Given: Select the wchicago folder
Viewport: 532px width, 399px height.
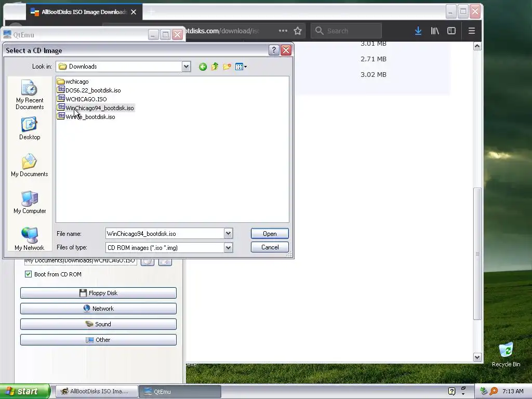Looking at the screenshot, I should (x=73, y=82).
